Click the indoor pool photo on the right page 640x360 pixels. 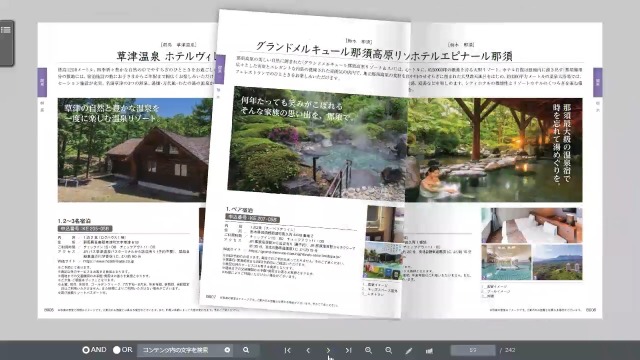point(506,262)
